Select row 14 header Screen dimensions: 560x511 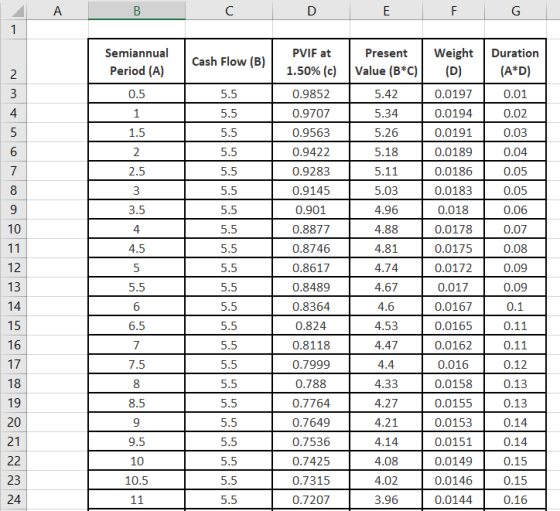(14, 306)
